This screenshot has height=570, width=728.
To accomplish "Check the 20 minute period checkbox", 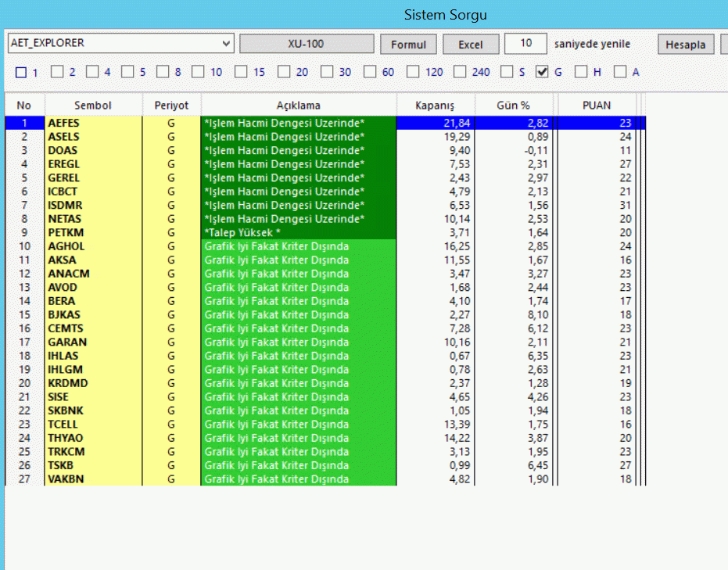I will tap(284, 71).
